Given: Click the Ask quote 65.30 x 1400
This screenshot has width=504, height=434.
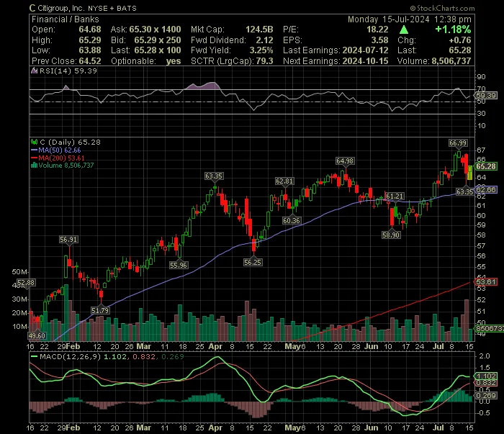Looking at the screenshot, I should 155,30.
